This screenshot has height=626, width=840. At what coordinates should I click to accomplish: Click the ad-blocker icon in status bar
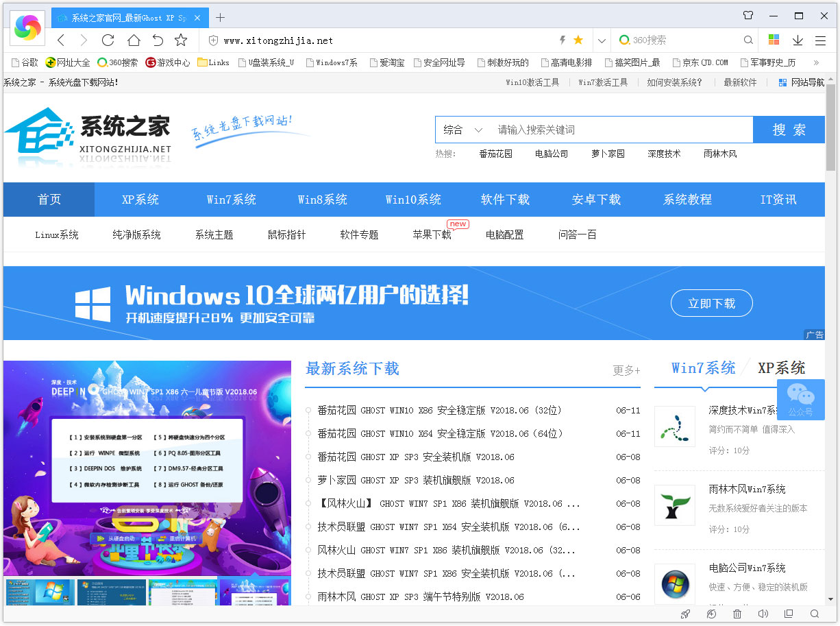(711, 614)
